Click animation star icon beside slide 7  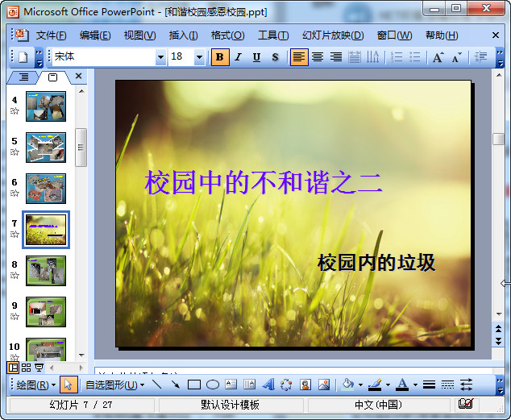pyautogui.click(x=15, y=234)
